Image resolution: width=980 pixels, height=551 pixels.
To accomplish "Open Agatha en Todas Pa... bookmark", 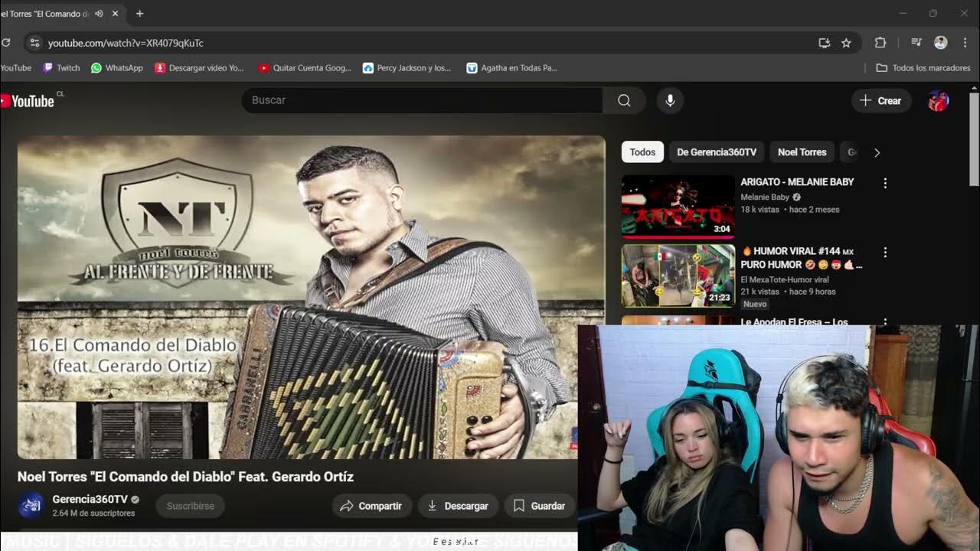I will [x=511, y=68].
